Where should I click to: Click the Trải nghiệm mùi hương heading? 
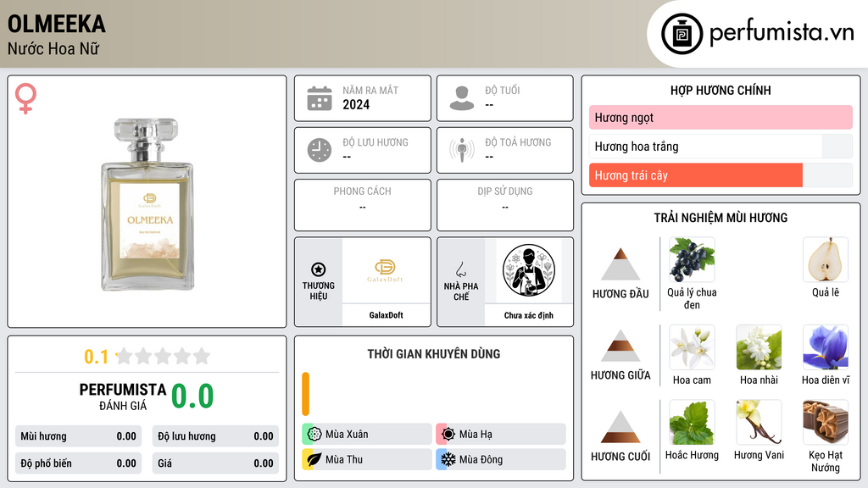point(721,218)
